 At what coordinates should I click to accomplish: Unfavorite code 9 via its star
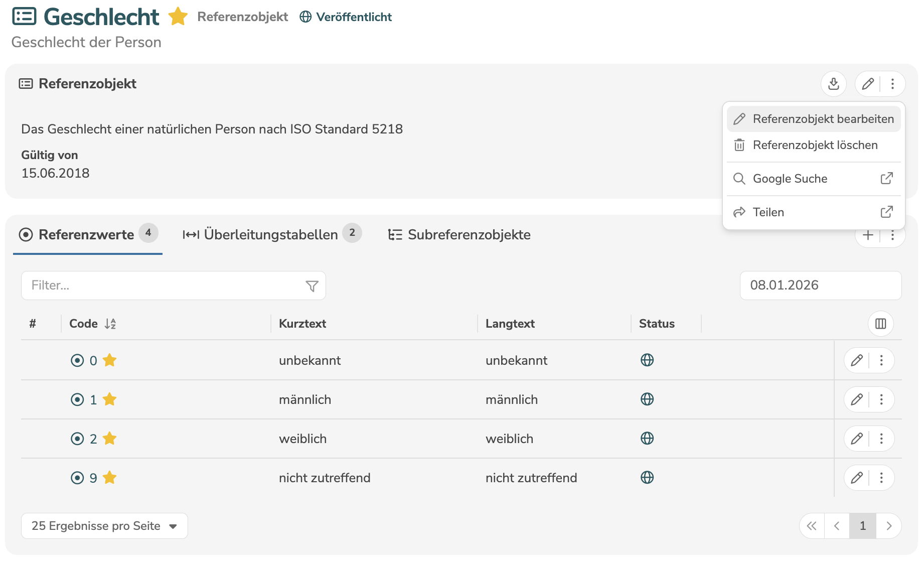tap(109, 478)
